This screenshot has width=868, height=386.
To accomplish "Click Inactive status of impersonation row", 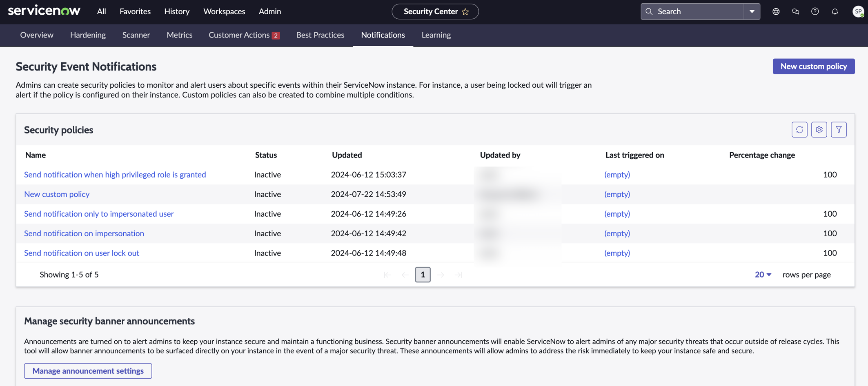I will click(267, 233).
